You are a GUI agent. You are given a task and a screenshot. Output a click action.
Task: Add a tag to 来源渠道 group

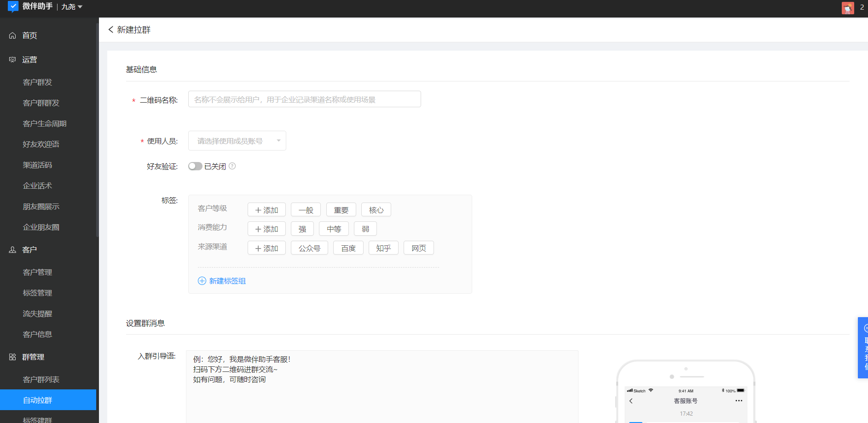click(266, 248)
